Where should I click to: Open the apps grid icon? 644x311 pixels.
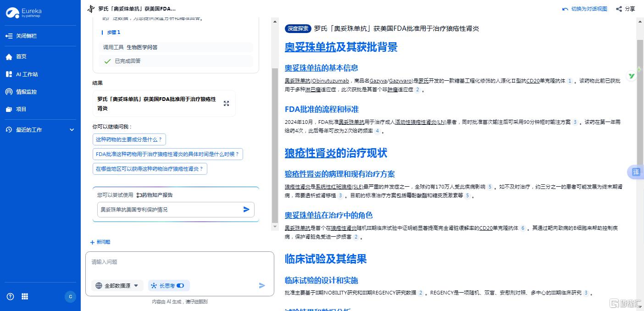pyautogui.click(x=25, y=297)
